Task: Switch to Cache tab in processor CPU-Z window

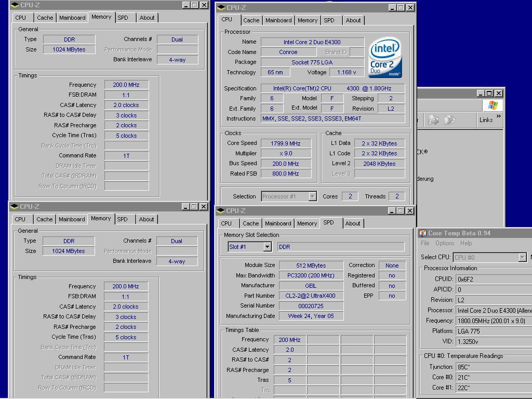Action: pos(251,20)
